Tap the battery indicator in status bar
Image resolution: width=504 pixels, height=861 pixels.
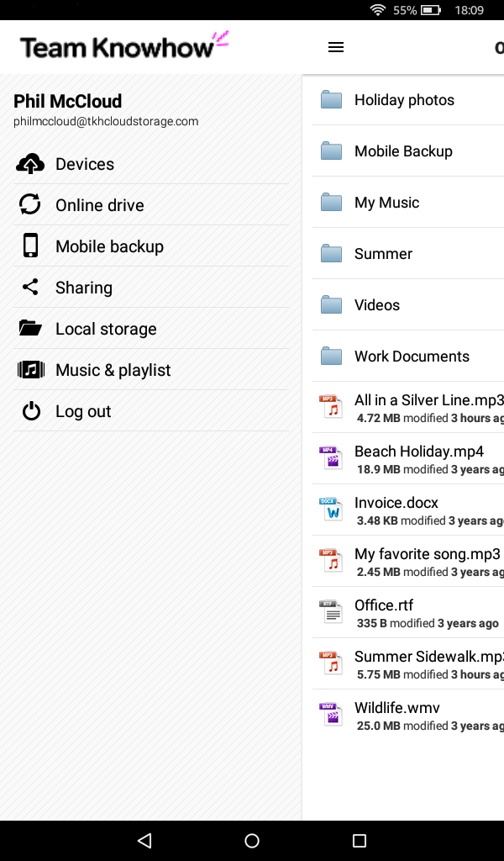click(431, 10)
